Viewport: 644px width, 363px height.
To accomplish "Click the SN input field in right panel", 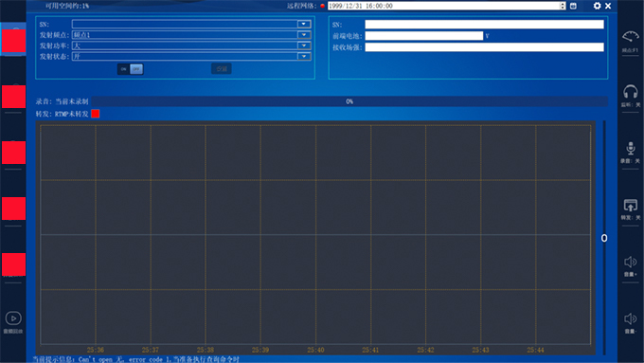I will click(x=484, y=25).
